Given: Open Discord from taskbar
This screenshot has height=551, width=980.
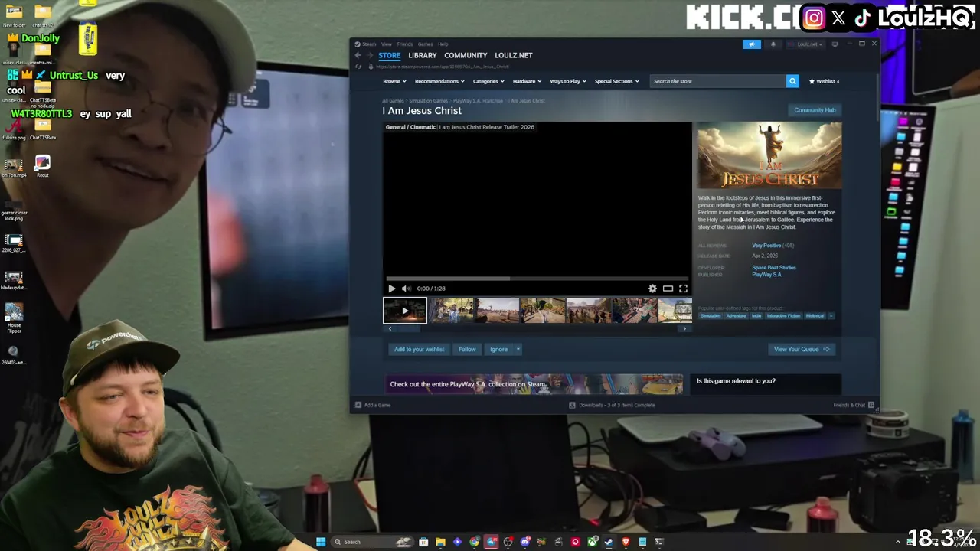Looking at the screenshot, I should point(524,542).
